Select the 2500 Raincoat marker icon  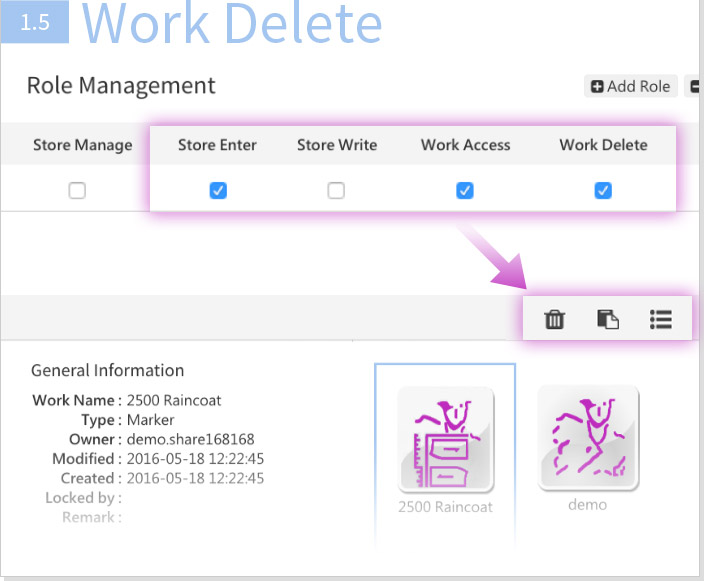coord(445,440)
